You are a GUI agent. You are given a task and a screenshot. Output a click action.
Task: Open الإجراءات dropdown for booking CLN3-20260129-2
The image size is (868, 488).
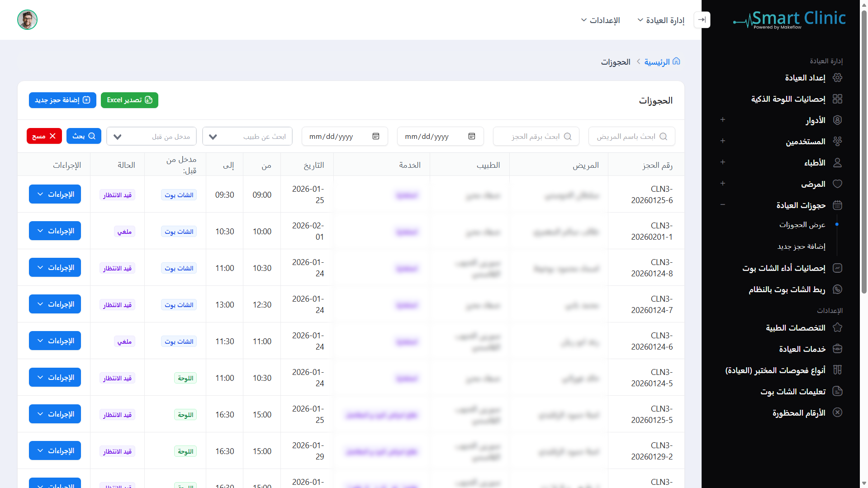click(x=55, y=451)
